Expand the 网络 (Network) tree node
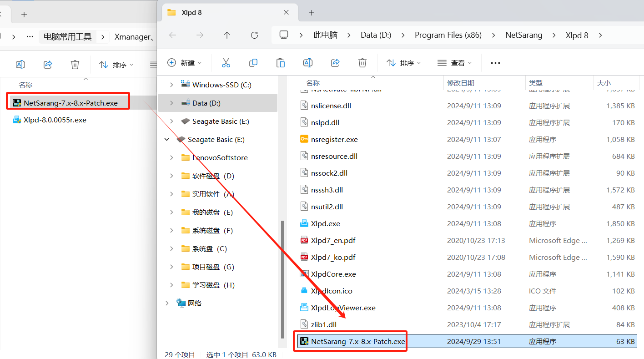The height and width of the screenshot is (359, 644). pyautogui.click(x=167, y=303)
